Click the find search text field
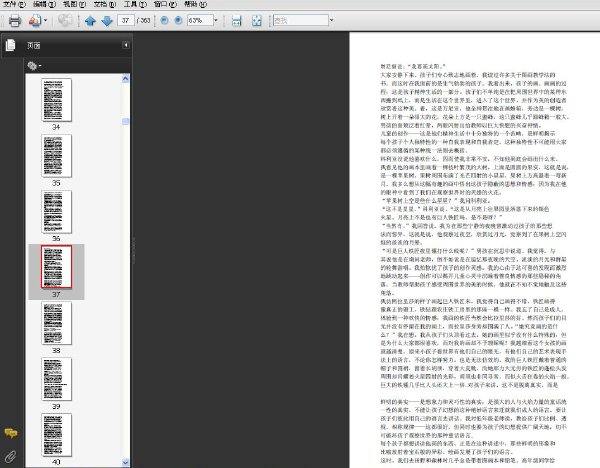Screen dimensions: 600x468 301,20
